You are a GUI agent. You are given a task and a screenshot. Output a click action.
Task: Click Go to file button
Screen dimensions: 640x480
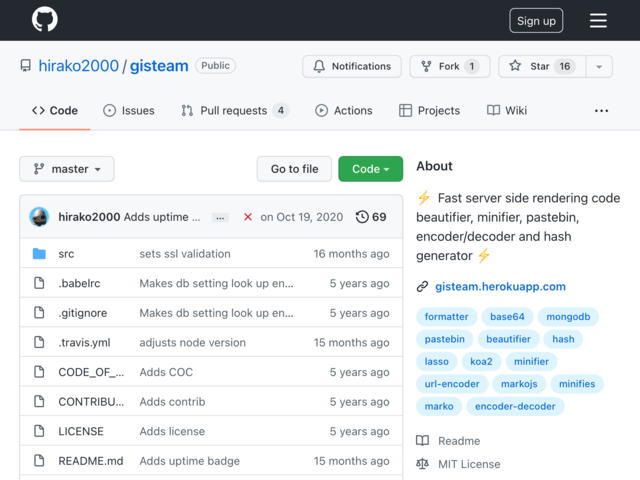(294, 169)
